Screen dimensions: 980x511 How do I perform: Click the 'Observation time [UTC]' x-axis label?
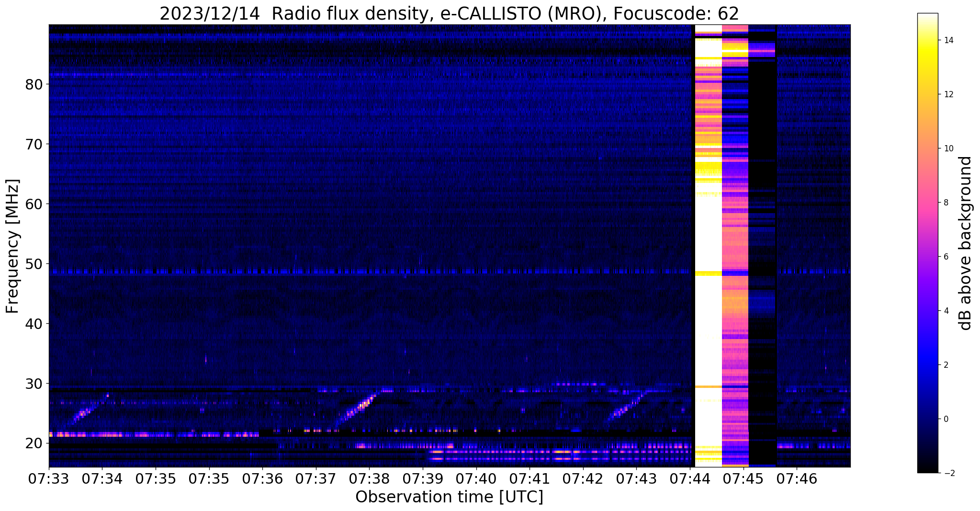(449, 497)
